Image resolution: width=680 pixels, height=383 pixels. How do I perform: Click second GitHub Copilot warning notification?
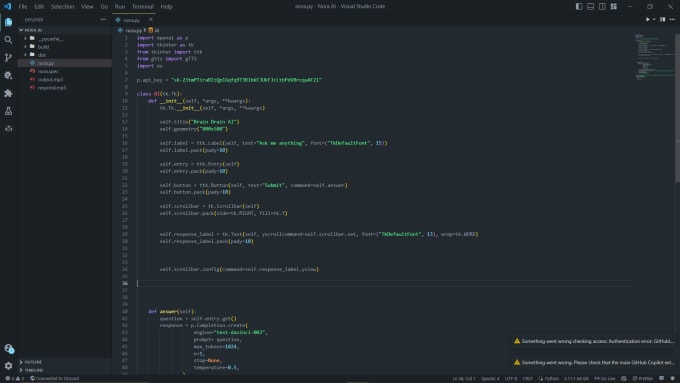(x=594, y=362)
